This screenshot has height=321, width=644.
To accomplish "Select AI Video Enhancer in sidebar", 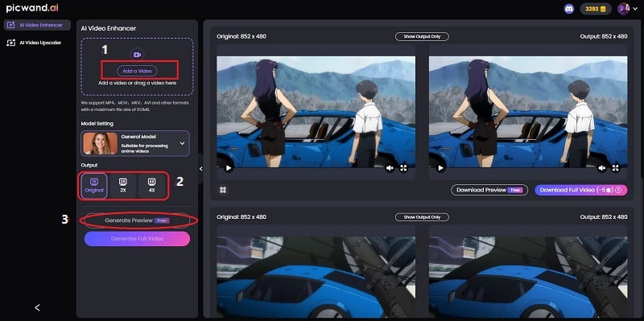I will point(37,25).
